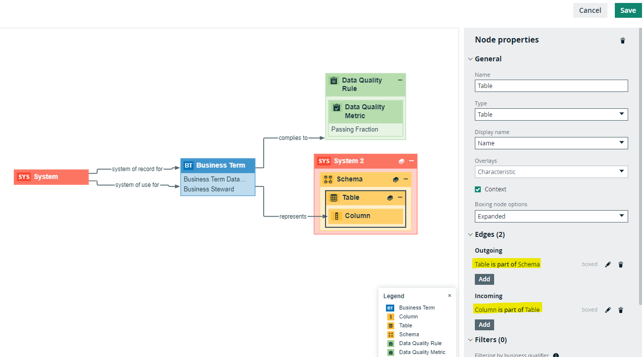Image resolution: width=644 pixels, height=357 pixels.
Task: Uncheck the Context checkbox
Action: [x=478, y=189]
